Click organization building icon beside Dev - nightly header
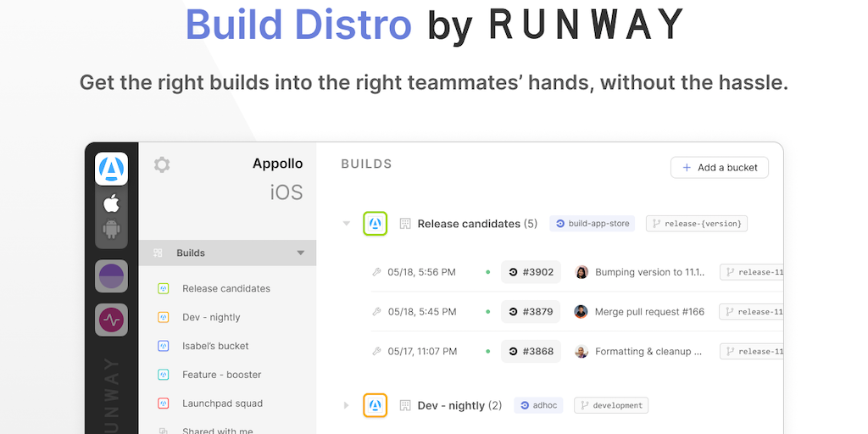 [x=405, y=405]
